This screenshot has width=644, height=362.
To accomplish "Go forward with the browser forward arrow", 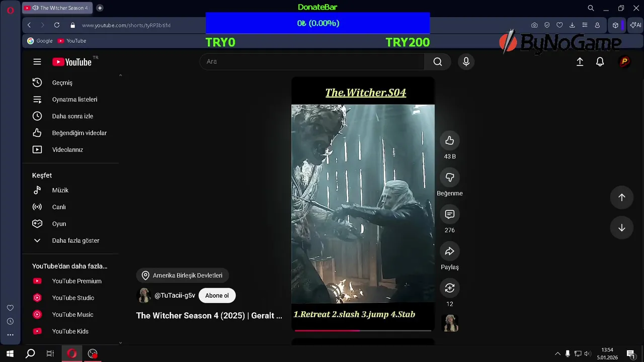I will [42, 25].
